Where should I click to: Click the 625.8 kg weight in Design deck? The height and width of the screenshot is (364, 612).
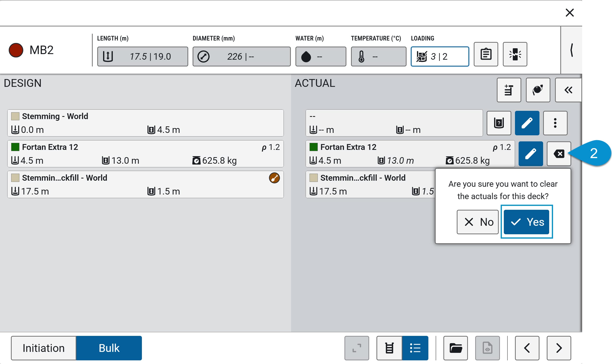(x=215, y=160)
